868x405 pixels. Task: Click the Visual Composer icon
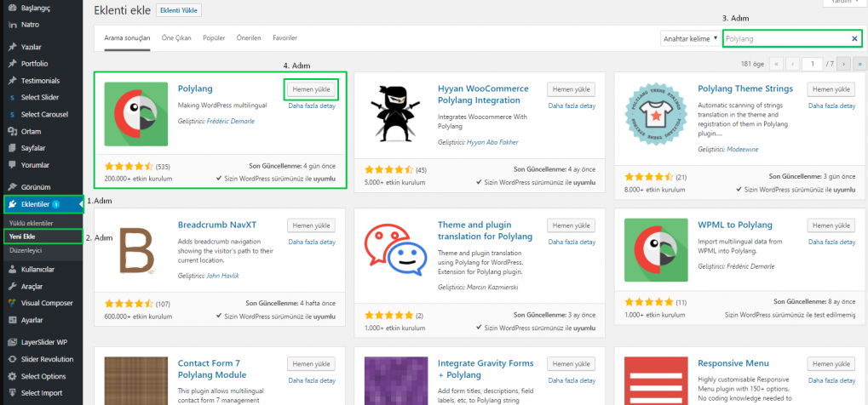tap(12, 303)
